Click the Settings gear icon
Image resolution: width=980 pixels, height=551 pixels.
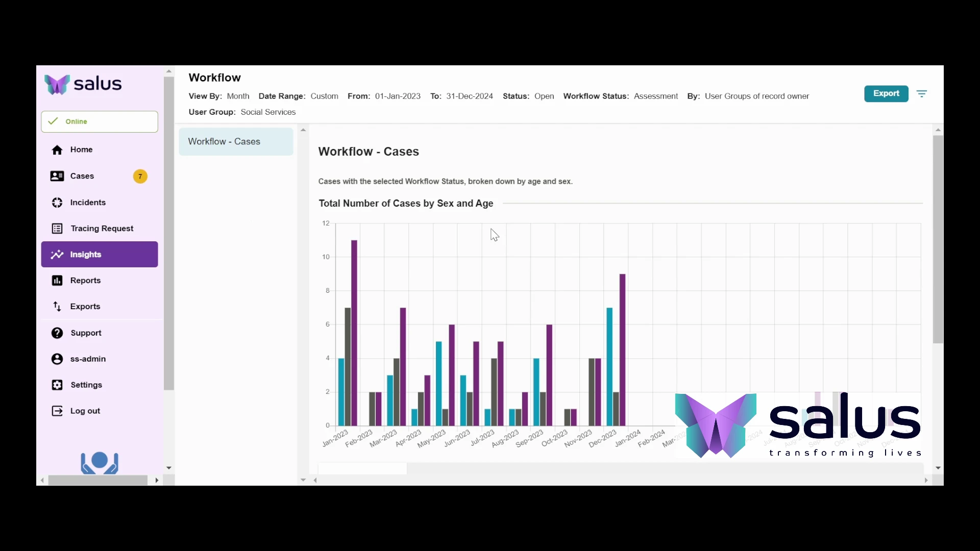coord(57,385)
